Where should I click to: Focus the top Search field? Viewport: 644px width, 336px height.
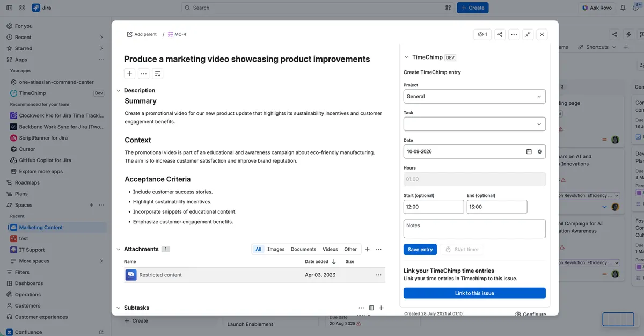[318, 8]
